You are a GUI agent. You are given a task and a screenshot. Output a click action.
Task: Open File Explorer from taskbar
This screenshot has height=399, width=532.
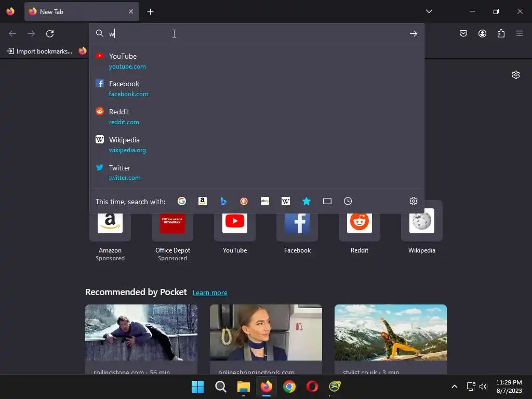pos(243,387)
